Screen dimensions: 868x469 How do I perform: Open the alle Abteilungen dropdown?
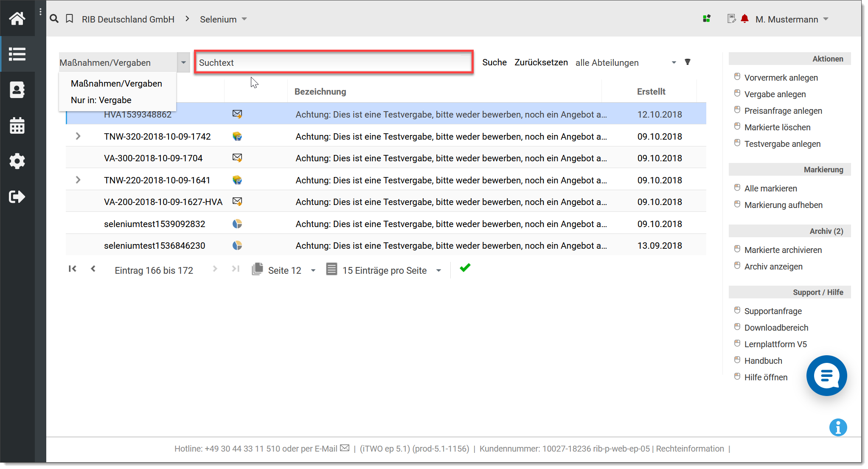626,62
